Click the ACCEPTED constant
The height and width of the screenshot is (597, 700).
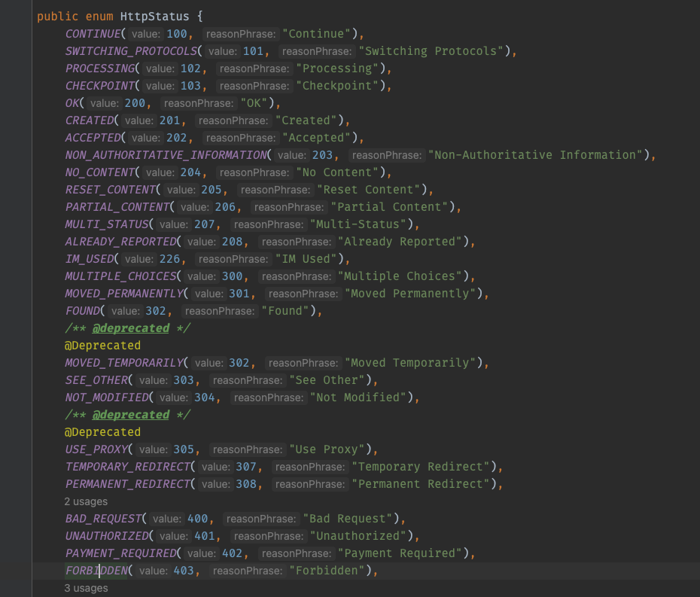(93, 138)
